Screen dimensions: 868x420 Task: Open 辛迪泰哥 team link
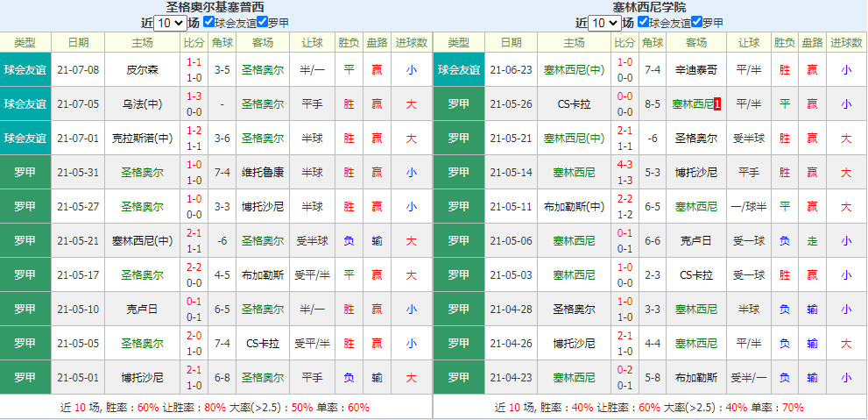pos(696,69)
